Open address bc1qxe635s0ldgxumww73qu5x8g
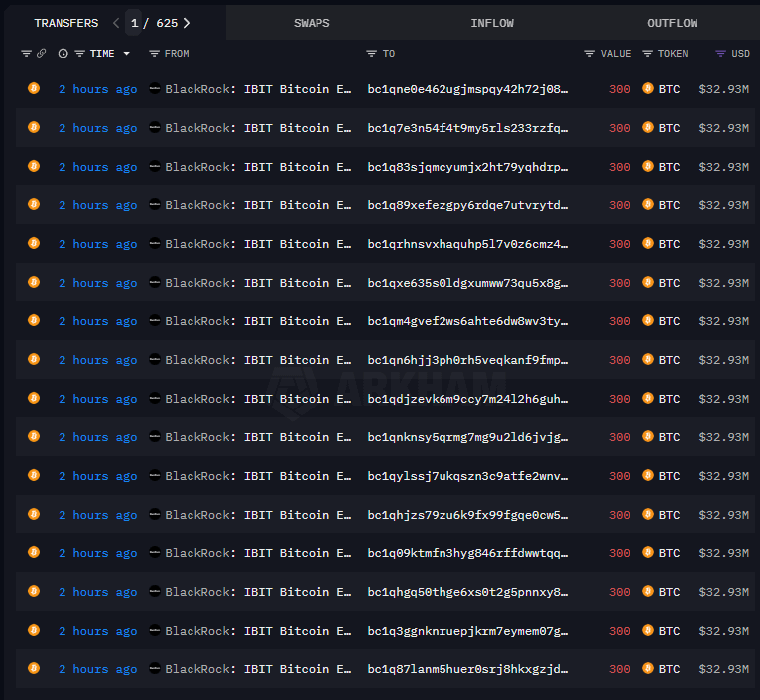The image size is (760, 700). (467, 283)
